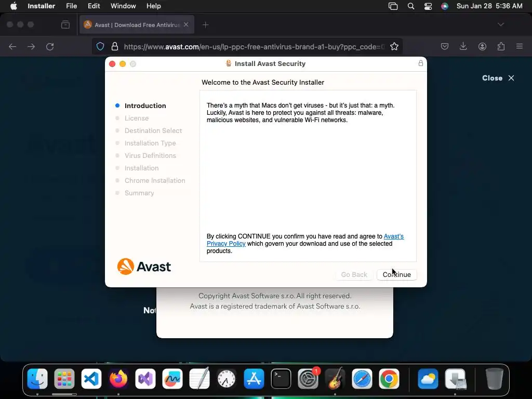Open Safari from the Dock
532x399 pixels.
coord(362,379)
